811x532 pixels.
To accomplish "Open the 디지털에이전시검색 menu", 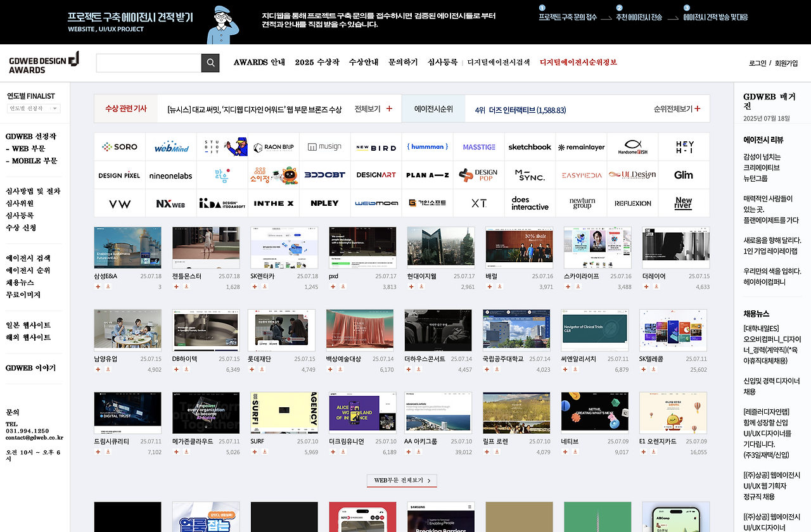I will pyautogui.click(x=499, y=62).
